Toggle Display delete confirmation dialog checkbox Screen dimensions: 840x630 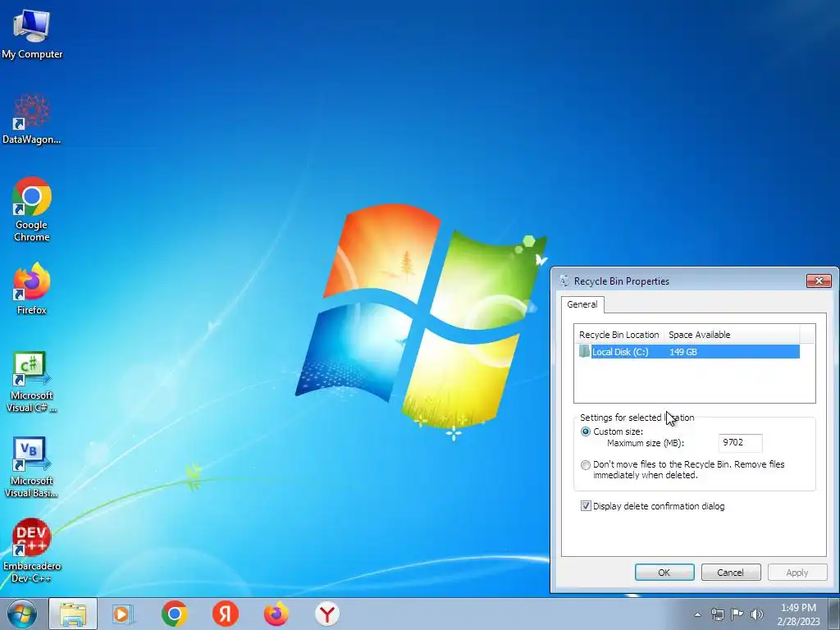[586, 505]
